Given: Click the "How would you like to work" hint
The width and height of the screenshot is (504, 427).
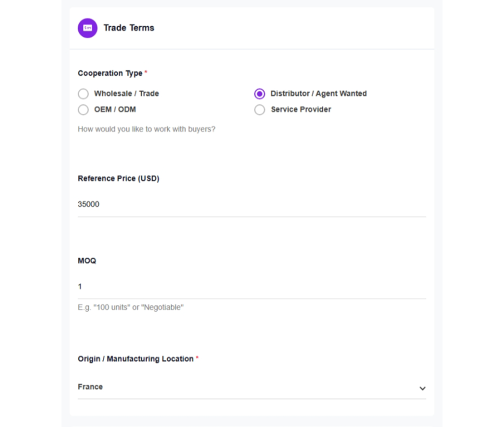Looking at the screenshot, I should (147, 130).
